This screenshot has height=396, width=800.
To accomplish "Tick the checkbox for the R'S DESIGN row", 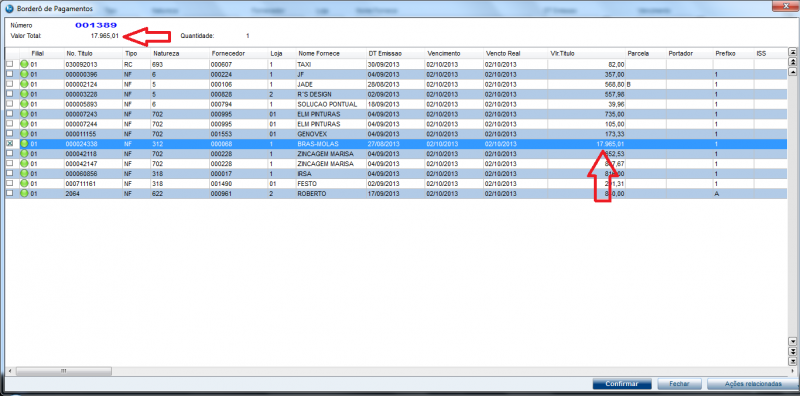I will [10, 94].
